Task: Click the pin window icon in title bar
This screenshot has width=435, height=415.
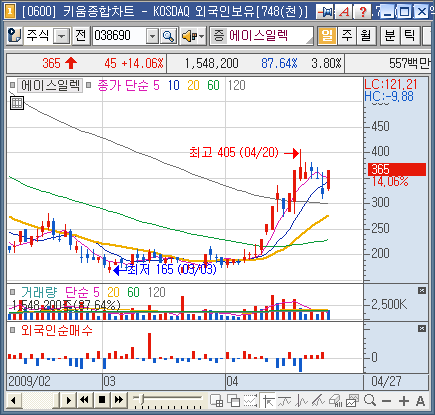Action: (x=325, y=12)
